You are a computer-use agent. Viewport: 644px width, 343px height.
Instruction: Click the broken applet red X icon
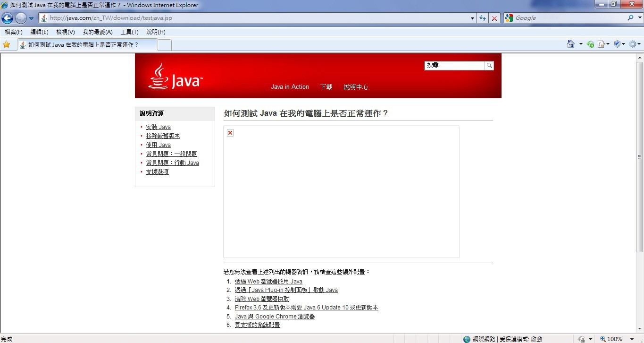[x=230, y=133]
